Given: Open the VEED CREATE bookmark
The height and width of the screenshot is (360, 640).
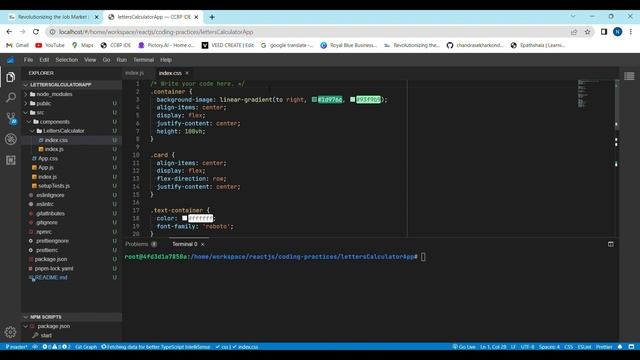Looking at the screenshot, I should click(x=227, y=45).
